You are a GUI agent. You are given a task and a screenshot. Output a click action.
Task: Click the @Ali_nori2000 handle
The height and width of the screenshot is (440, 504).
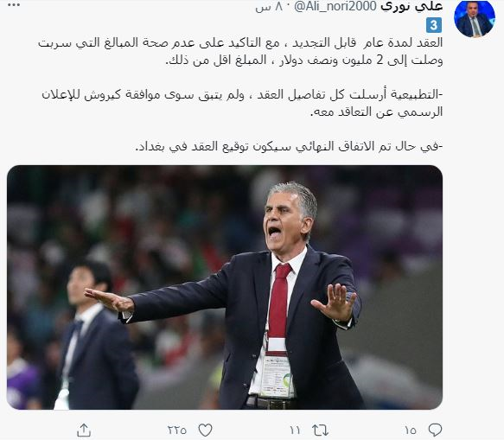click(x=335, y=6)
